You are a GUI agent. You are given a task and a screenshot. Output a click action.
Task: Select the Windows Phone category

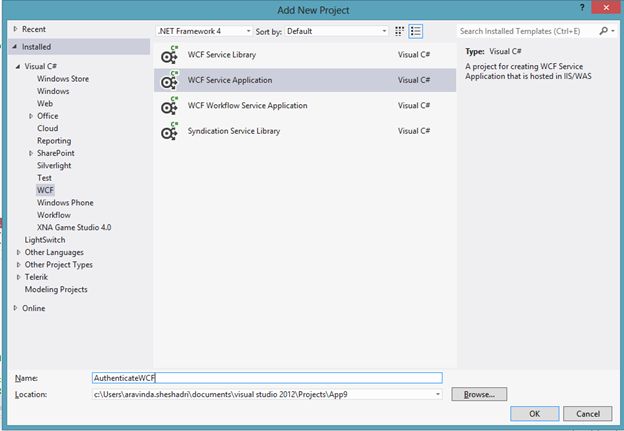[65, 202]
